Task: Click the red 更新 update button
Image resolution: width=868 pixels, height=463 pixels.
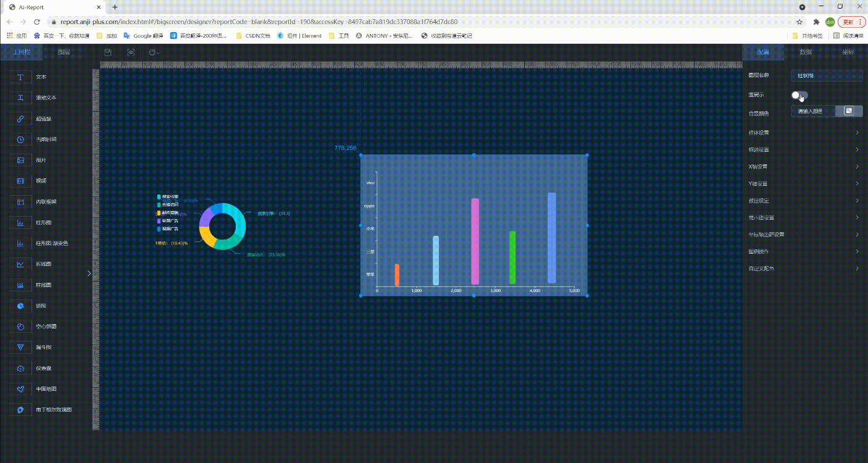Action: 851,22
